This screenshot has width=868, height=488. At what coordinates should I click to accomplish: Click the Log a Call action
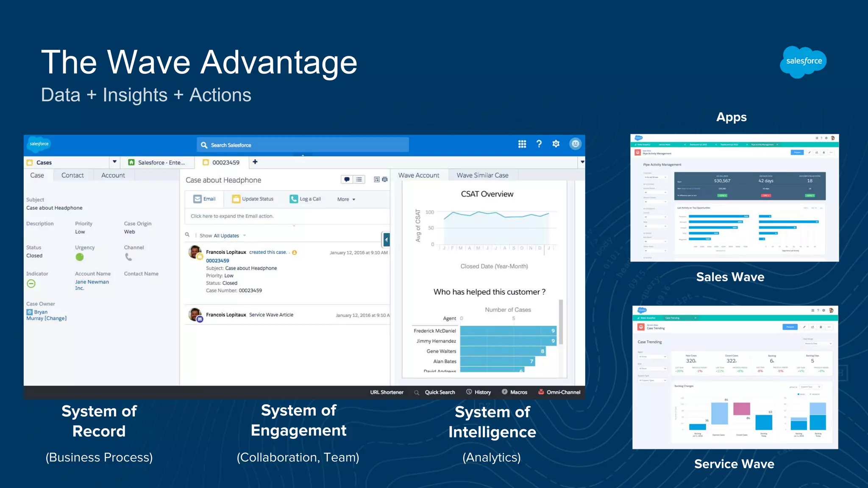(x=305, y=199)
